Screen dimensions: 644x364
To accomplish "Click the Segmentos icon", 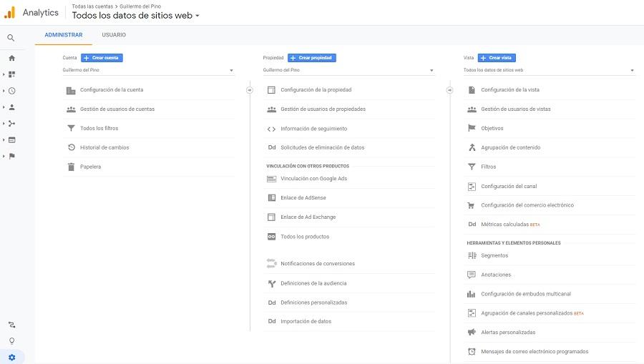I will pyautogui.click(x=472, y=255).
